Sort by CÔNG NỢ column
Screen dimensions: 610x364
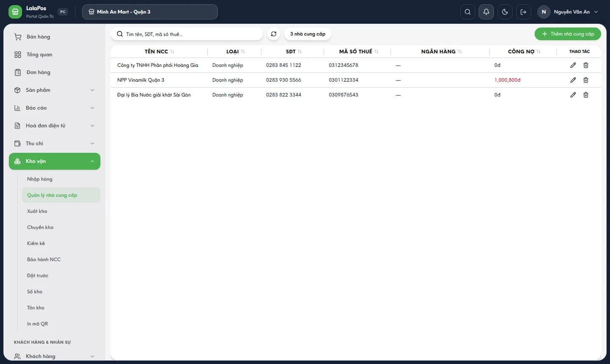click(524, 51)
